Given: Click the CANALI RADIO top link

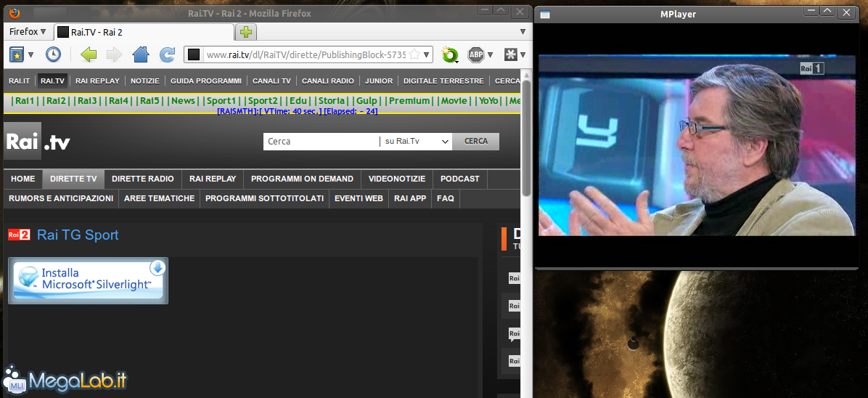Looking at the screenshot, I should [328, 81].
